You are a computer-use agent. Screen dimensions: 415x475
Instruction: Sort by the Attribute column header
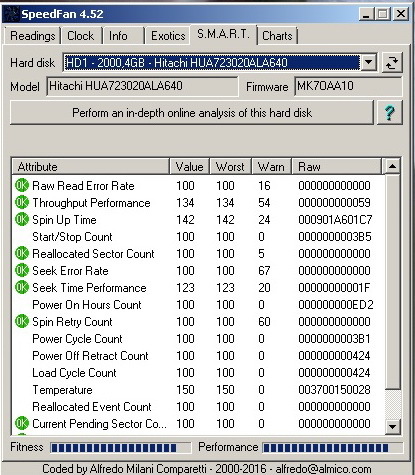click(x=91, y=166)
